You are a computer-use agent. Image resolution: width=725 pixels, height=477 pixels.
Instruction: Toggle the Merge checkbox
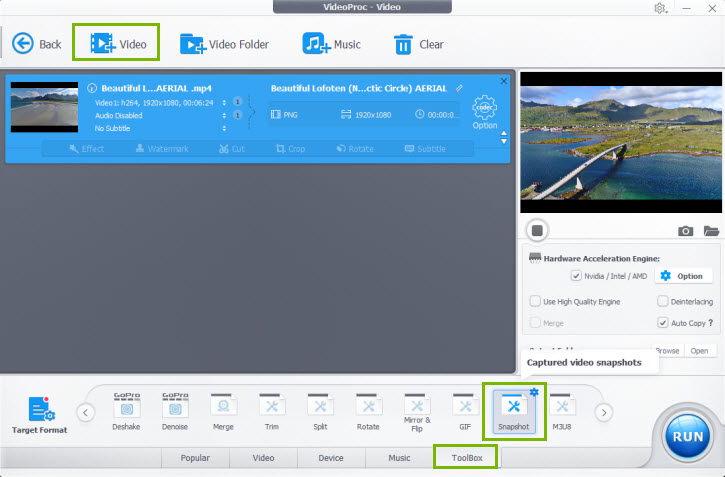(535, 323)
